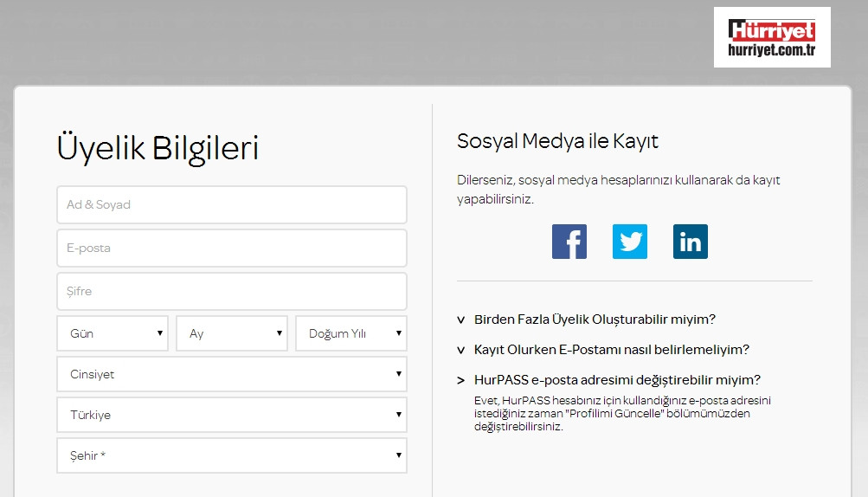
Task: Open the Türkiye country dropdown
Action: 232,415
